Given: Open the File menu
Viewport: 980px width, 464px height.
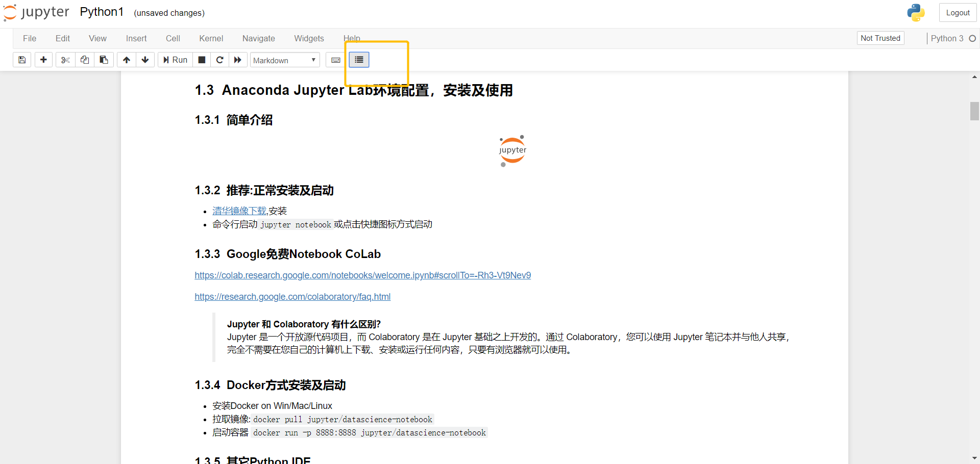Looking at the screenshot, I should tap(30, 38).
